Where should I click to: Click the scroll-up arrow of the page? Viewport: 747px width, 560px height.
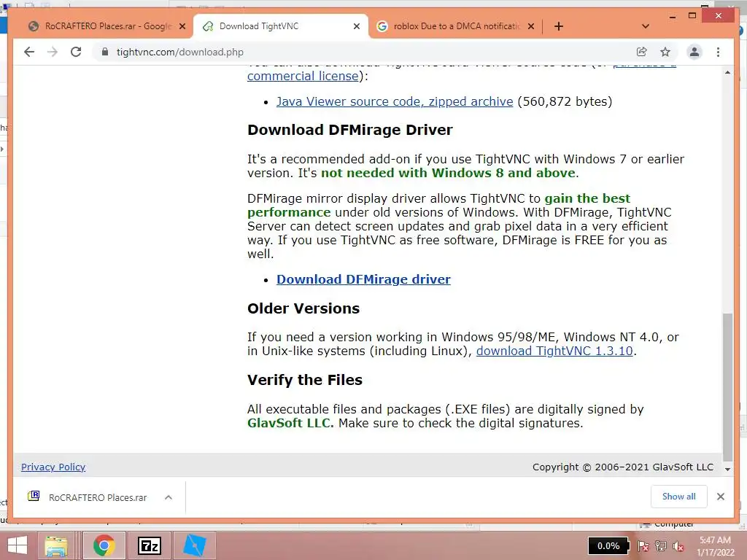click(727, 73)
